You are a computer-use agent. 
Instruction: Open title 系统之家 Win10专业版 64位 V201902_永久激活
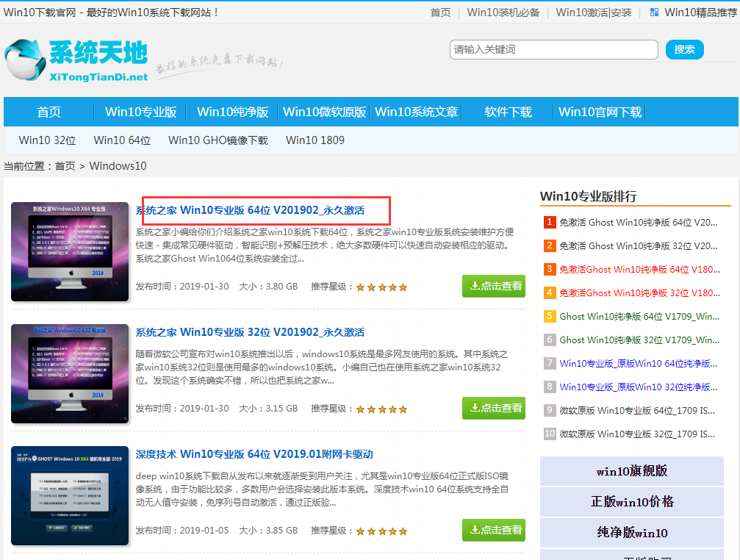(250, 210)
